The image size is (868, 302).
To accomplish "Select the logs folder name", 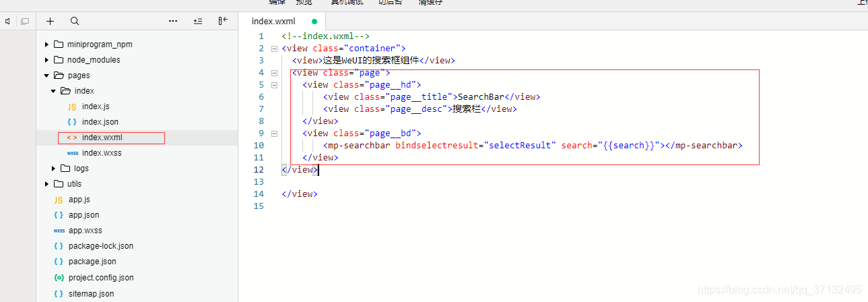I will [81, 169].
